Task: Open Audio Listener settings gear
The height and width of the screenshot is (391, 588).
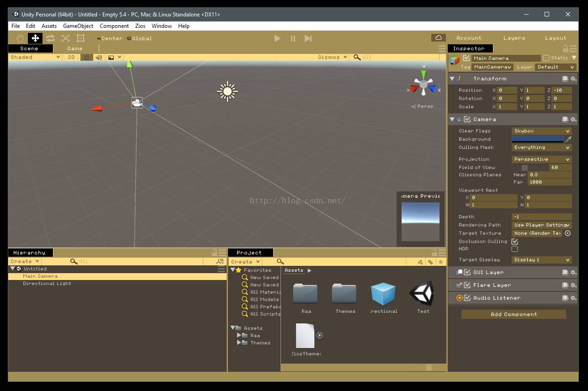Action: click(573, 298)
